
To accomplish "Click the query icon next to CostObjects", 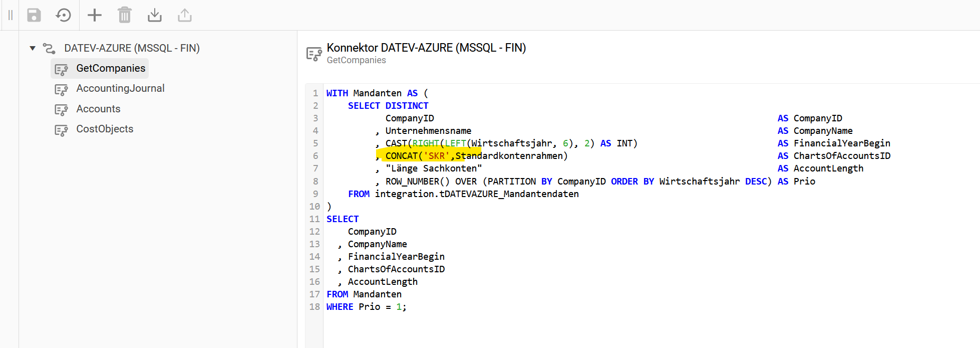I will (x=61, y=130).
